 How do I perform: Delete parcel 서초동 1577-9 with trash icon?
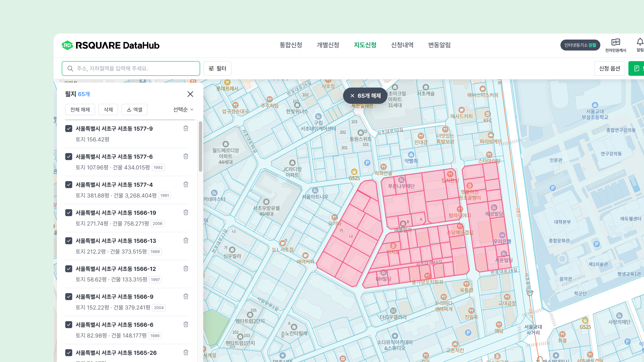[x=186, y=128]
